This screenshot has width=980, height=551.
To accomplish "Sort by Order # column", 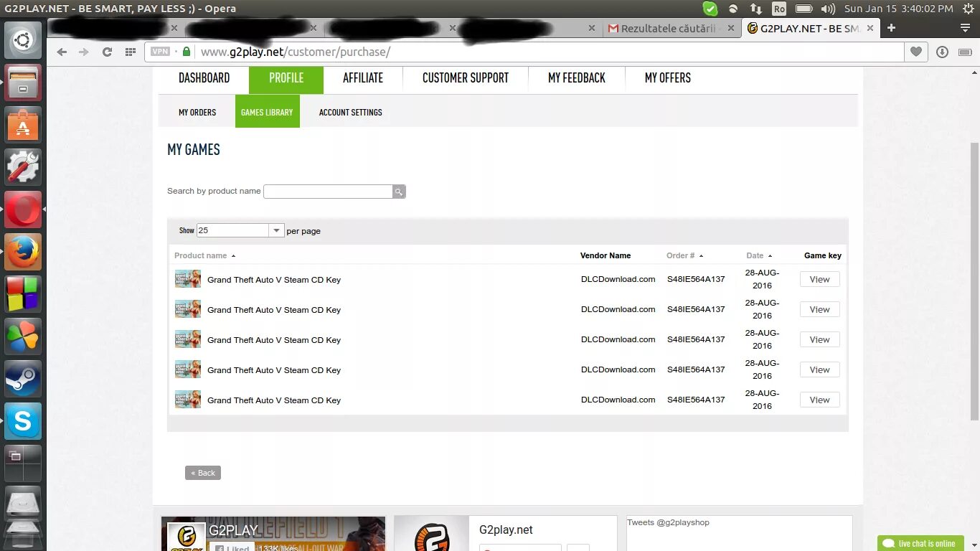I will click(684, 255).
